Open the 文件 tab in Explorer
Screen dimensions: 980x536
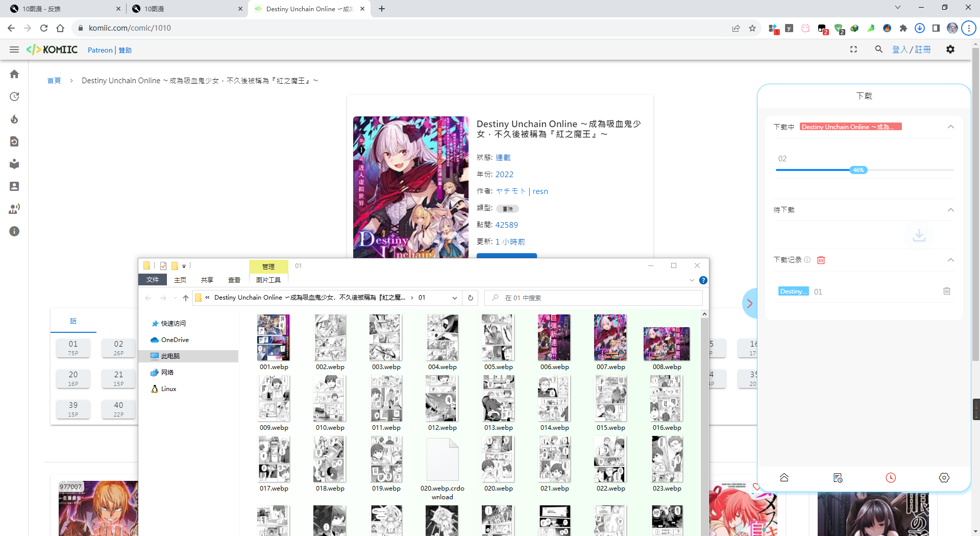tap(153, 280)
